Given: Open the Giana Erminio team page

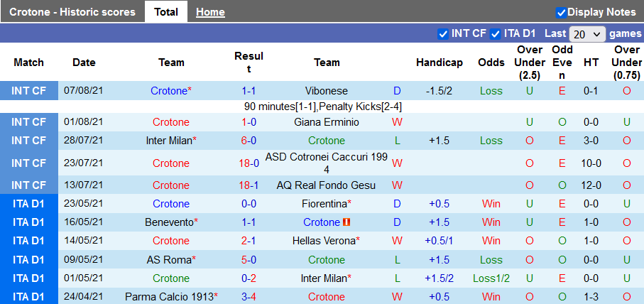Looking at the screenshot, I should pyautogui.click(x=327, y=122).
